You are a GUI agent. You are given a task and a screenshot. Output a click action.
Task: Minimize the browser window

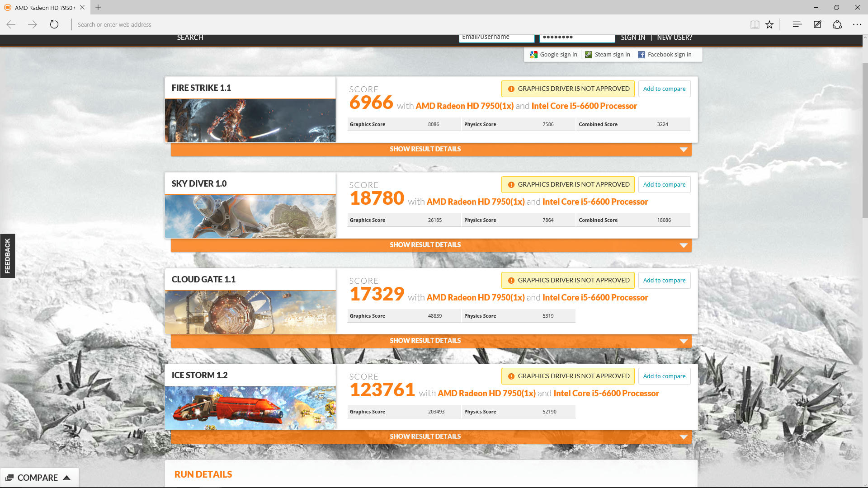pyautogui.click(x=816, y=7)
